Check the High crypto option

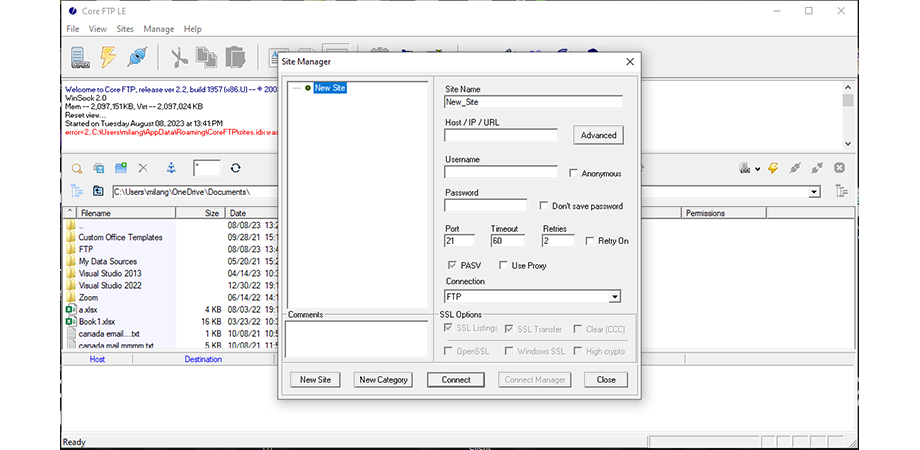click(578, 351)
